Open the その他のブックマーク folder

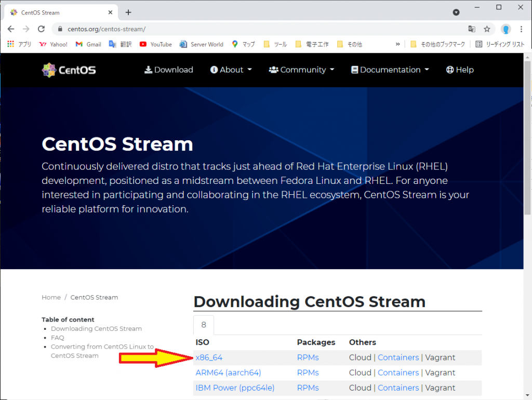tap(437, 44)
